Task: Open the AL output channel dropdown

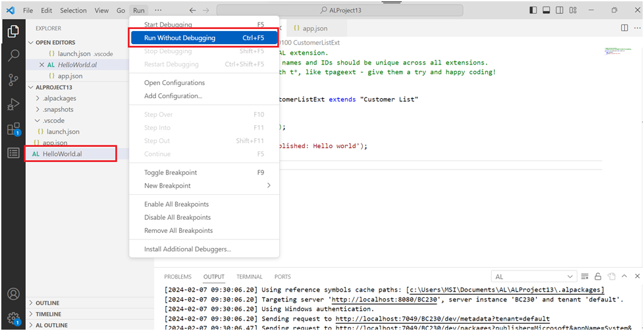Action: 533,277
